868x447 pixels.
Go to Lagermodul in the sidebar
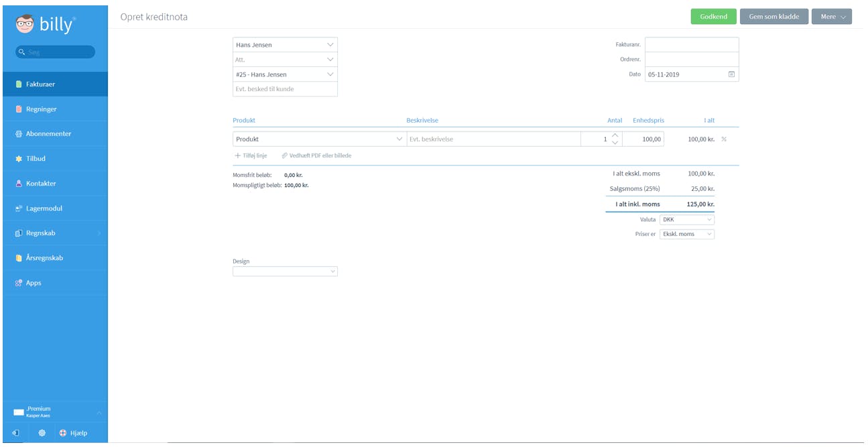click(55, 208)
